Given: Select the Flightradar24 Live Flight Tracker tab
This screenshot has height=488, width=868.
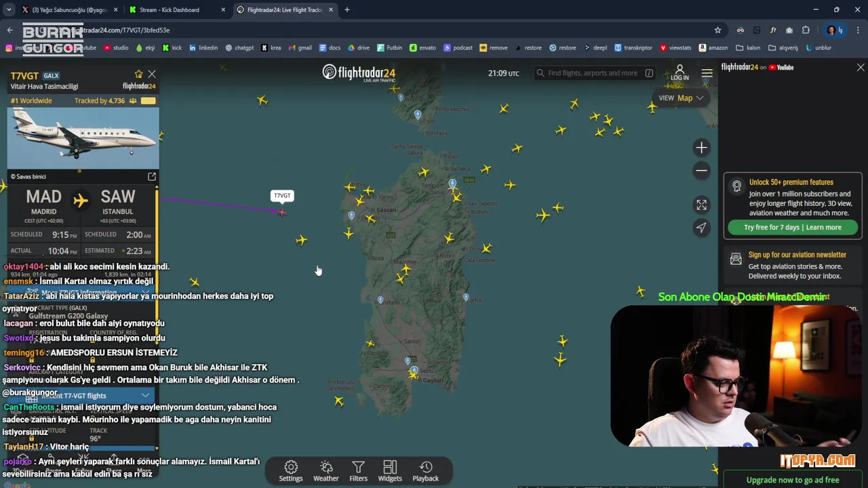Looking at the screenshot, I should click(284, 9).
